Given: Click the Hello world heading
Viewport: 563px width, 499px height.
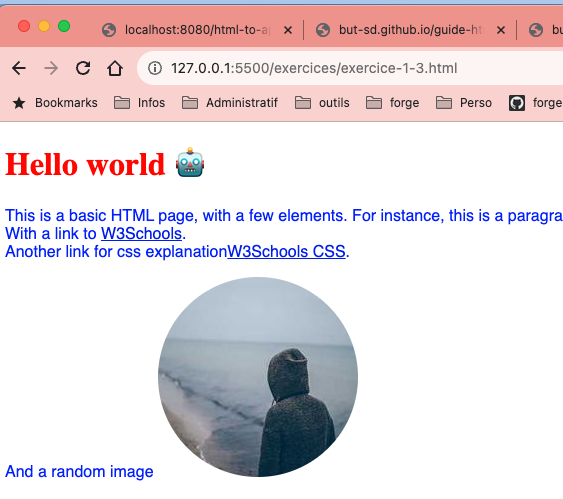Looking at the screenshot, I should [85, 164].
